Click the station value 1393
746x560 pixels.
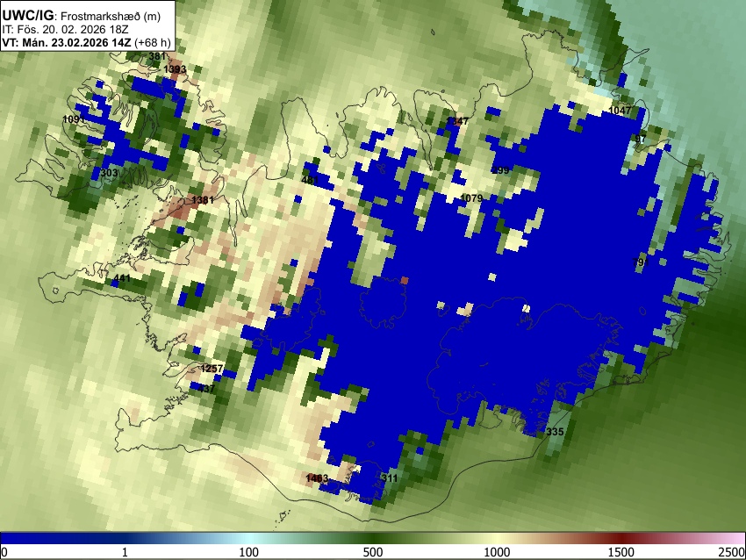tap(175, 69)
